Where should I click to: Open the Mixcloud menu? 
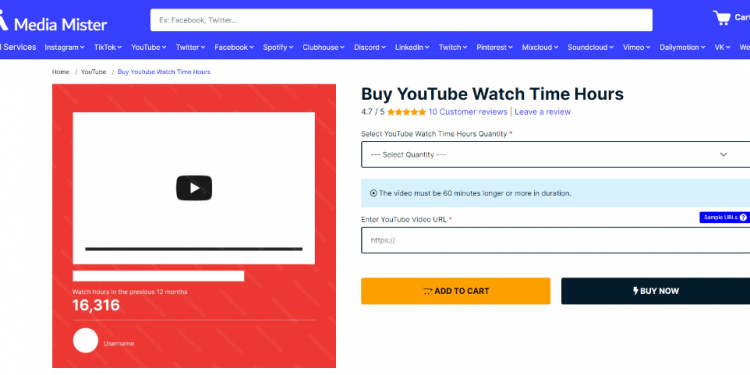(x=540, y=47)
